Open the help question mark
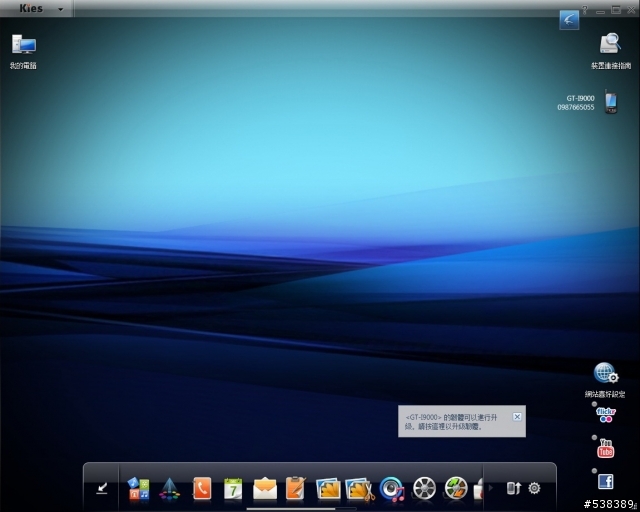The height and width of the screenshot is (512, 640). [x=585, y=10]
